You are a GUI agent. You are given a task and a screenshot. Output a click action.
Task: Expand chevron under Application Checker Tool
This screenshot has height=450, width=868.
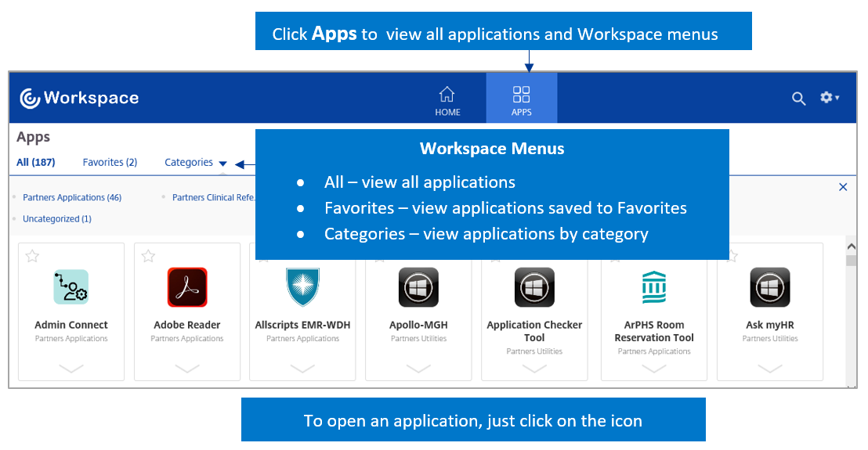click(534, 369)
